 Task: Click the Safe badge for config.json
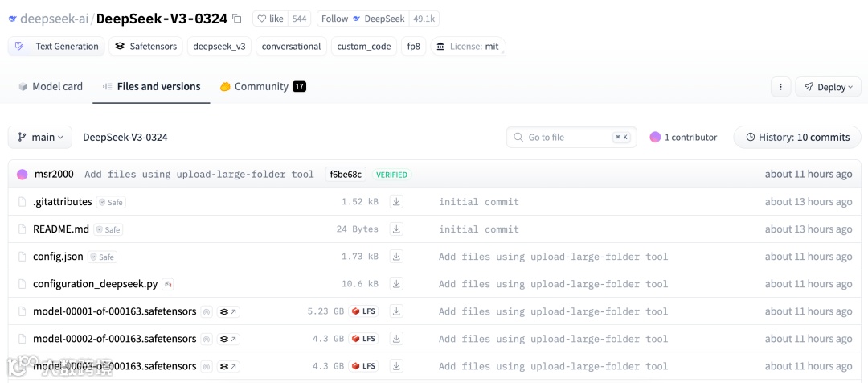102,257
